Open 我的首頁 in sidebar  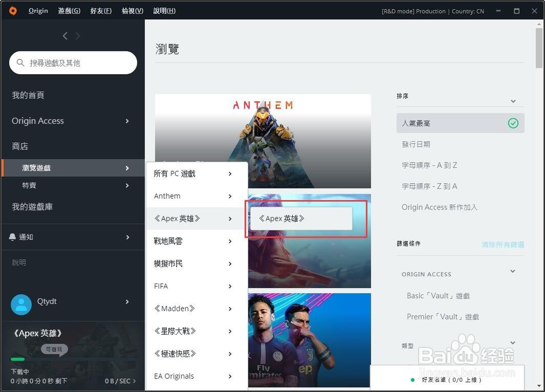pos(28,95)
